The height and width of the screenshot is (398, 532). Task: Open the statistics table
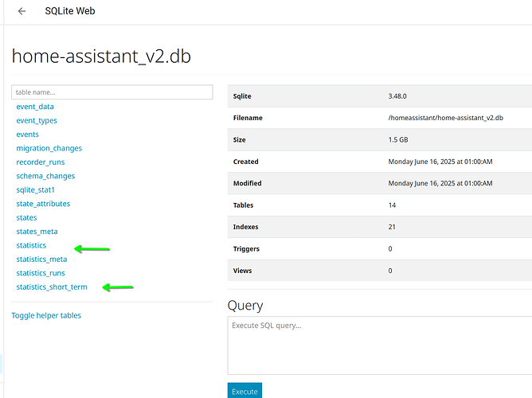tap(31, 245)
